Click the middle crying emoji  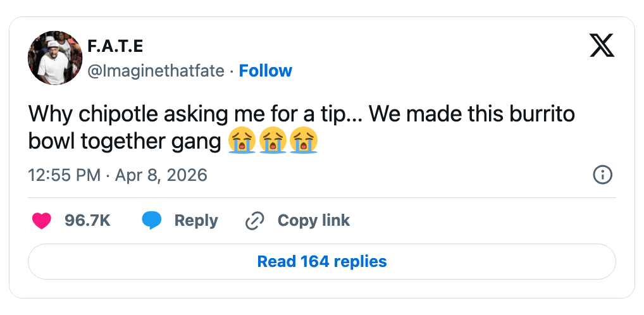(273, 140)
